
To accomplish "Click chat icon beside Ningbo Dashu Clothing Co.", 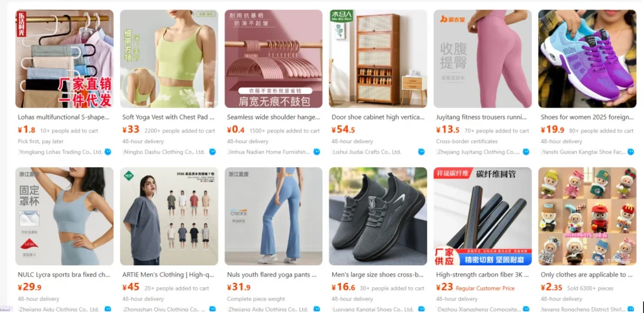I will click(x=213, y=151).
